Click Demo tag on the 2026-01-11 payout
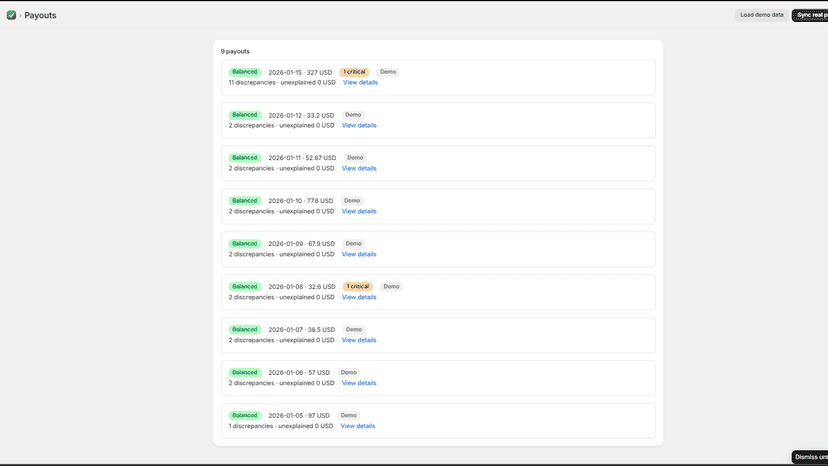The image size is (828, 466). pos(355,157)
